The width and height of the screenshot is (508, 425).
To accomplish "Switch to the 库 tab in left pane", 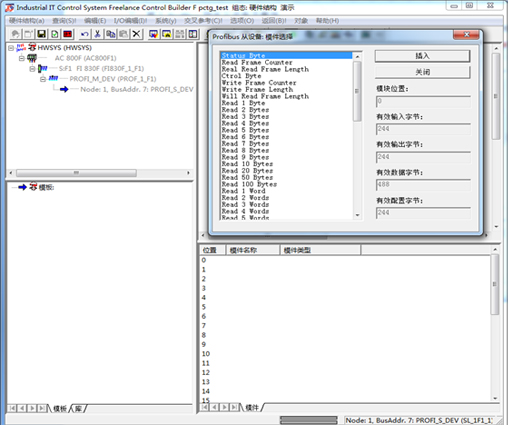I will [79, 409].
